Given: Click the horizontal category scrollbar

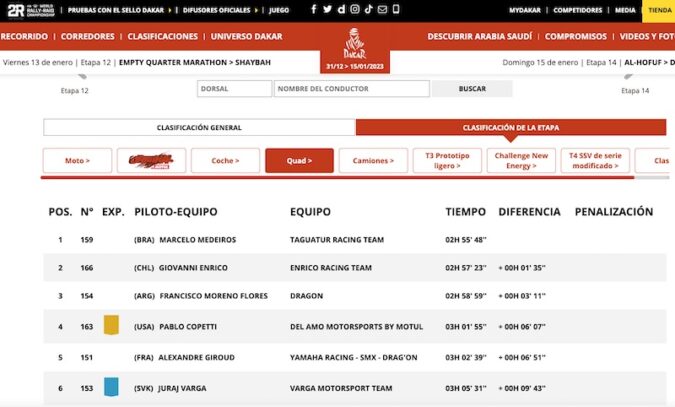Looking at the screenshot, I should tap(338, 177).
